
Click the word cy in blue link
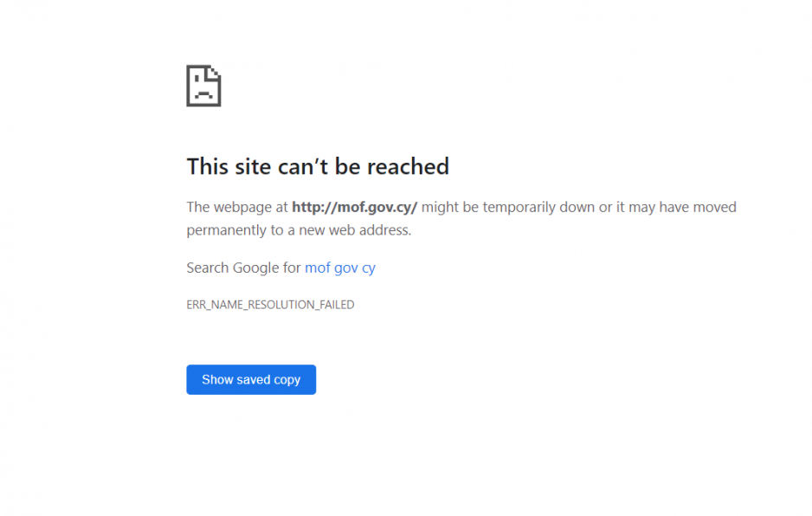click(369, 268)
